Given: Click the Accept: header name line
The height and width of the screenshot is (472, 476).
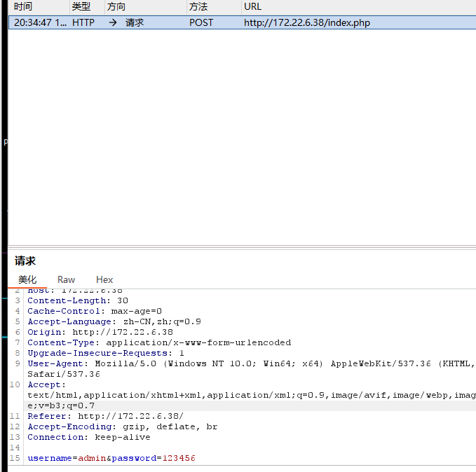Looking at the screenshot, I should (x=47, y=384).
